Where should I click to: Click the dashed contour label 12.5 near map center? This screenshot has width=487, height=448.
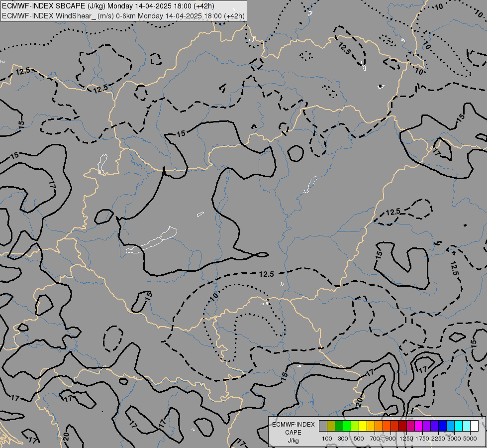[x=267, y=274]
